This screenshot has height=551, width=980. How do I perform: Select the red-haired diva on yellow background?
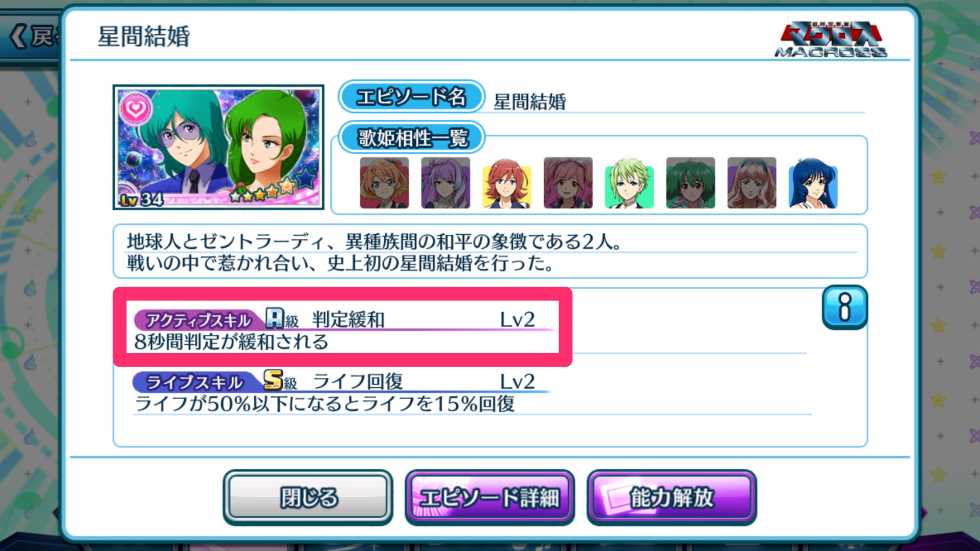(x=507, y=183)
